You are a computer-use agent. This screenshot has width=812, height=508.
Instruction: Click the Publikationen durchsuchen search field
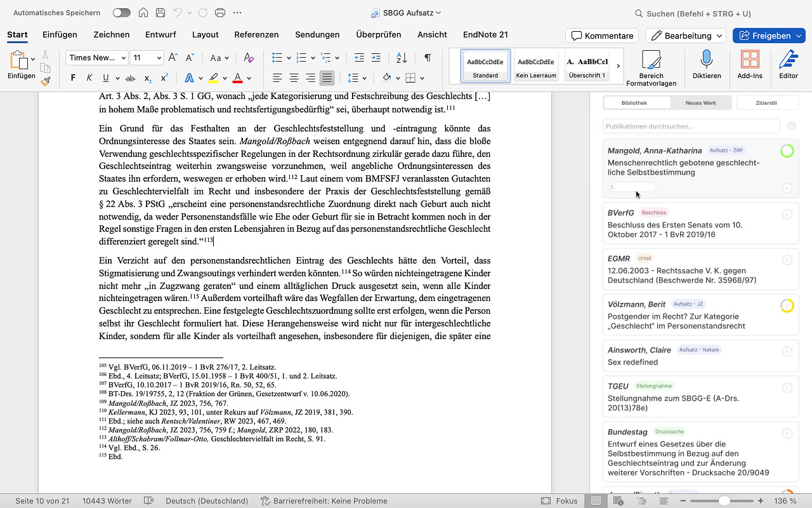click(690, 126)
